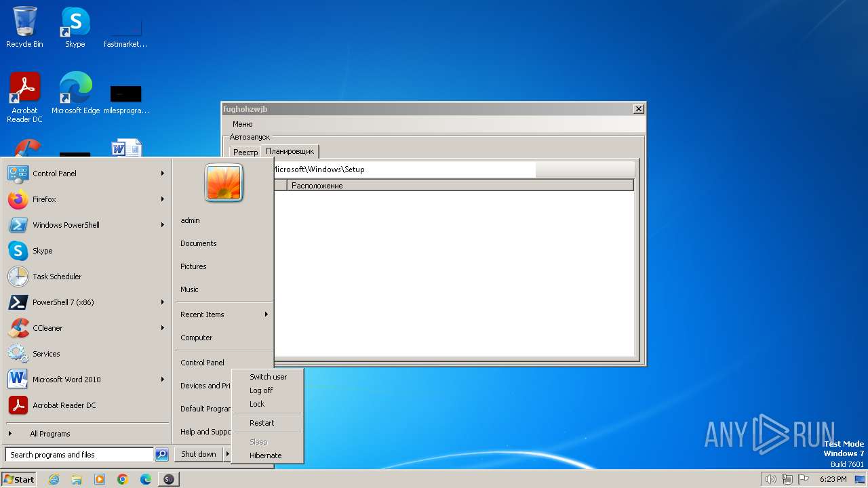Image resolution: width=868 pixels, height=488 pixels.
Task: Switch to the Планировщик tab
Action: pos(290,152)
